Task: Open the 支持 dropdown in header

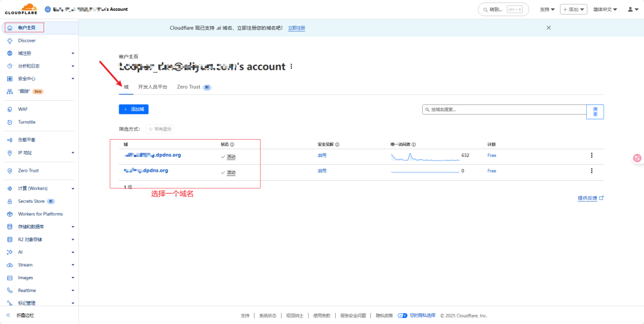Action: pyautogui.click(x=547, y=9)
